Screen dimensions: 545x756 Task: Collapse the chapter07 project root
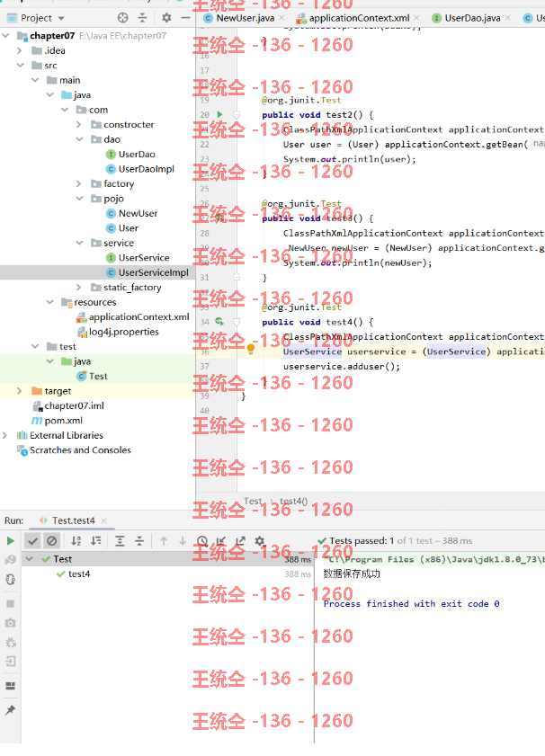click(5, 36)
